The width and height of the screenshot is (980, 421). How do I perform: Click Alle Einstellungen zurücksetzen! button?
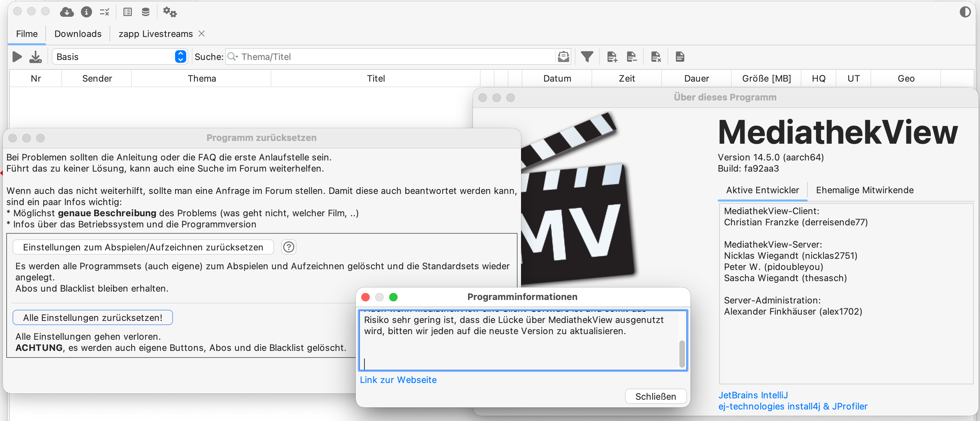click(93, 317)
